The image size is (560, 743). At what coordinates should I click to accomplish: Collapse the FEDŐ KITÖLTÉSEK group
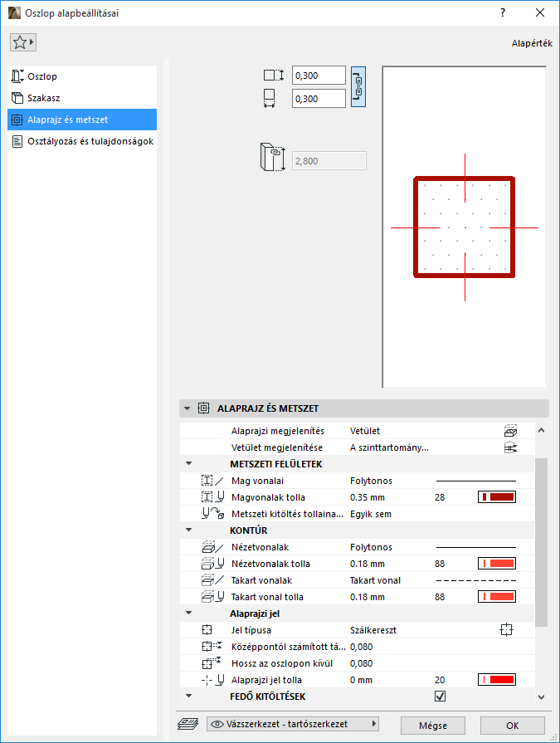pyautogui.click(x=189, y=696)
